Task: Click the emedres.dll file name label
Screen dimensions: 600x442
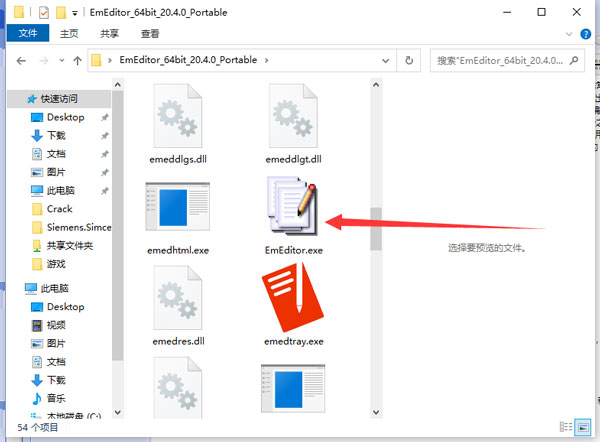Action: tap(178, 341)
